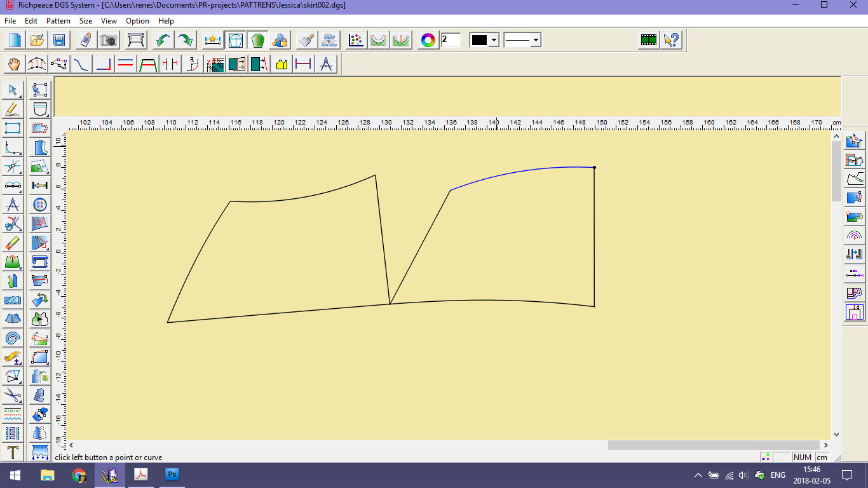868x488 pixels.
Task: Click the line width field showing 2
Action: 451,40
